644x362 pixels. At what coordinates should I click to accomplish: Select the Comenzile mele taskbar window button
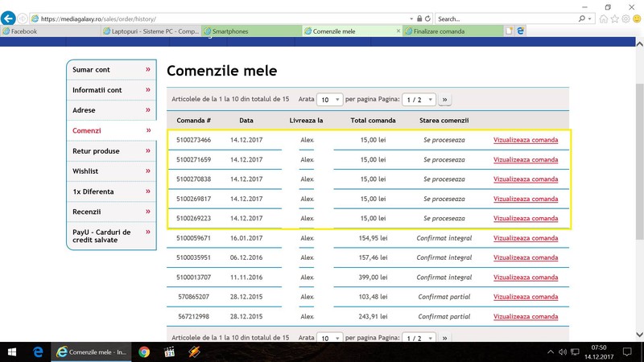pos(91,352)
